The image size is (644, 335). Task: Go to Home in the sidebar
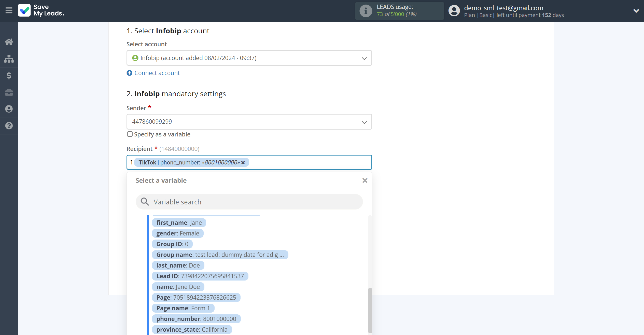click(9, 42)
